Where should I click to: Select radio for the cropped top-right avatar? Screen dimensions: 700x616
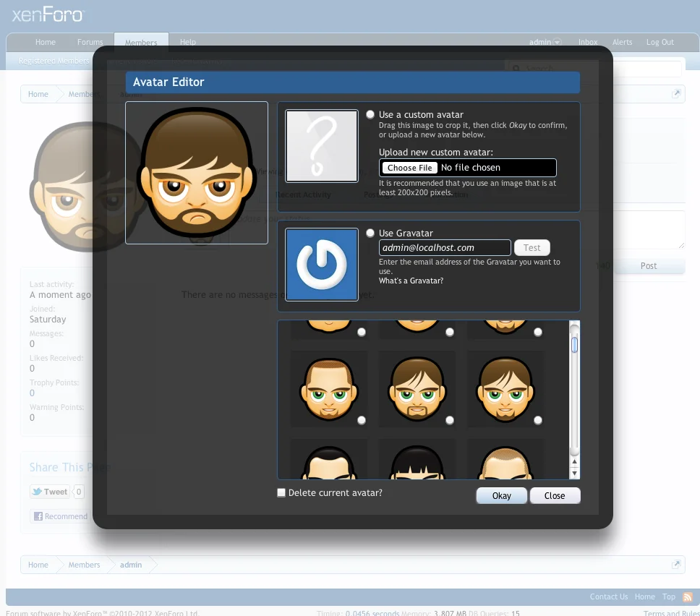538,332
